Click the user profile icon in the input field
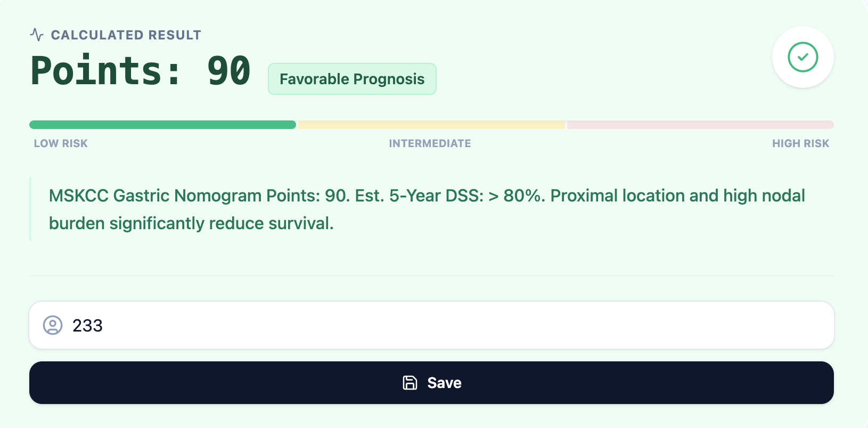 (53, 325)
